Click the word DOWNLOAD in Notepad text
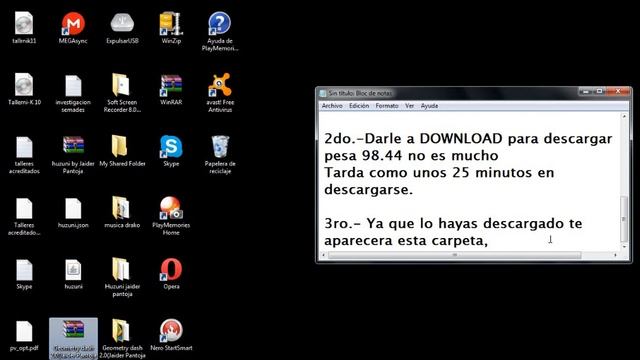640x360 pixels. (x=461, y=139)
